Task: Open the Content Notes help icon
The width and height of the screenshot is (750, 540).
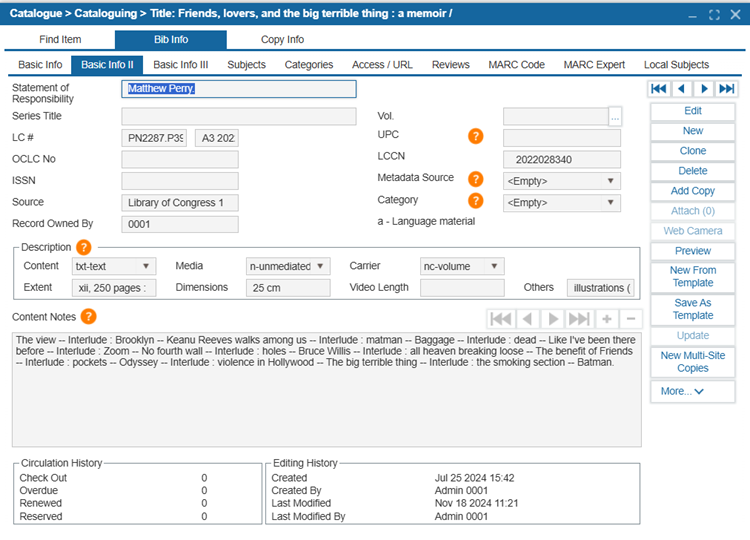Action: (x=88, y=316)
